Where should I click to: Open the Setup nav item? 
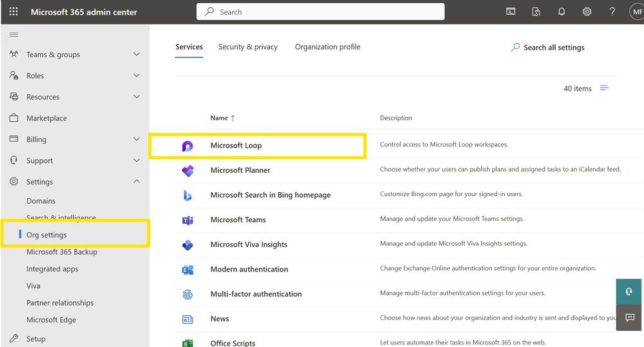pyautogui.click(x=35, y=339)
